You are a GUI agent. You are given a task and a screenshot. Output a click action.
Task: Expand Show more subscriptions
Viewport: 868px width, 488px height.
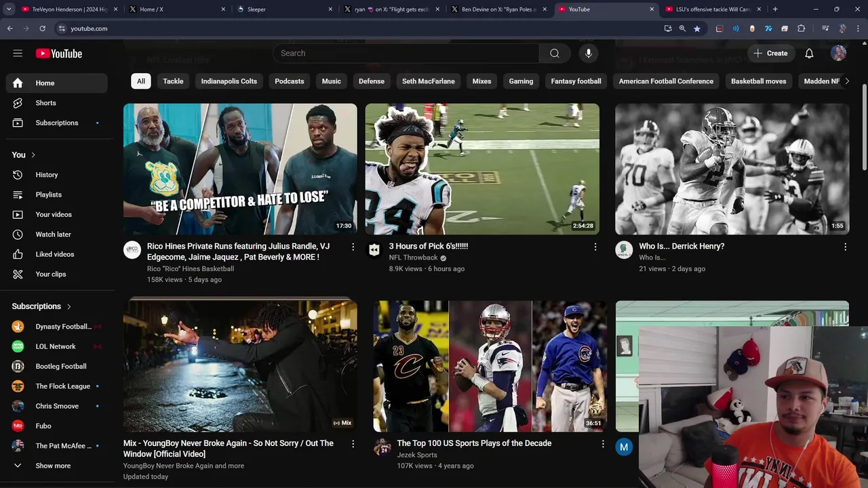click(x=57, y=466)
